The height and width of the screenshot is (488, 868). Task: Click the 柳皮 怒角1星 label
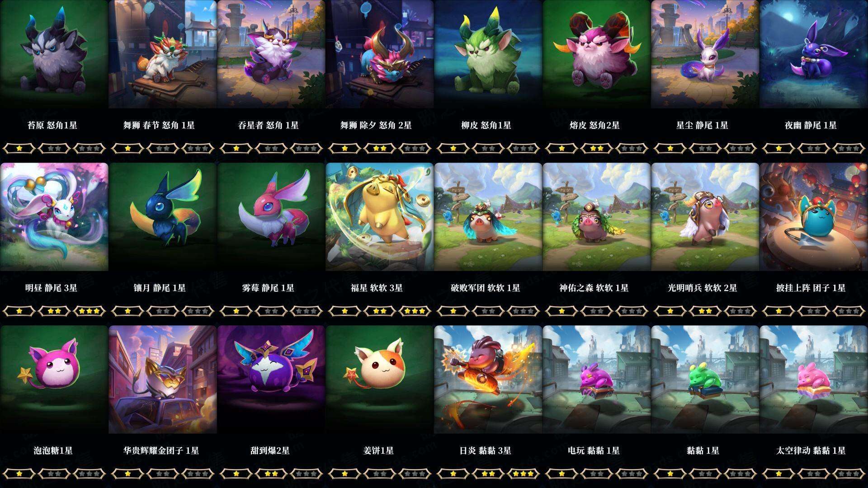(x=486, y=125)
